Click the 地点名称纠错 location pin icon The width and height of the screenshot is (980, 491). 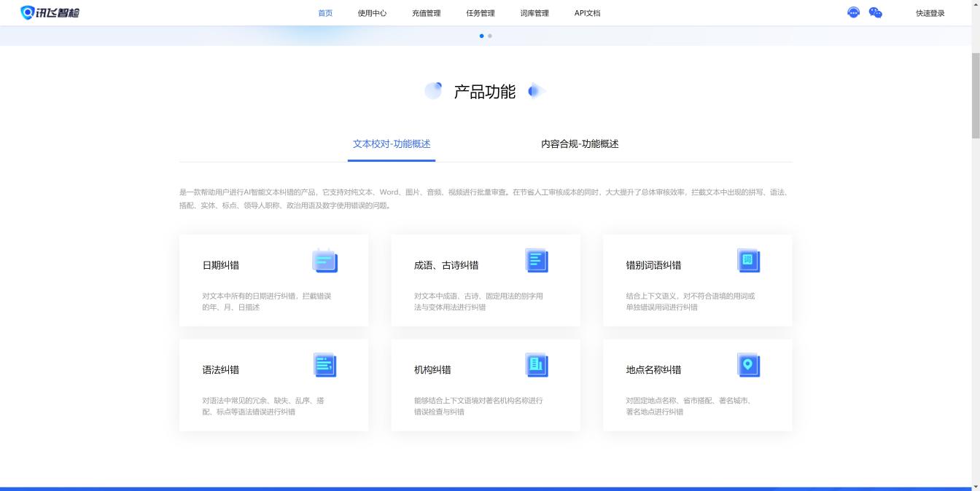pyautogui.click(x=748, y=365)
